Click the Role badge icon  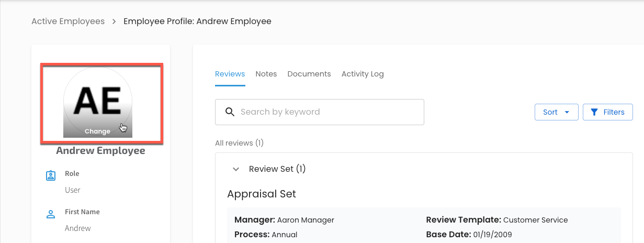click(51, 175)
